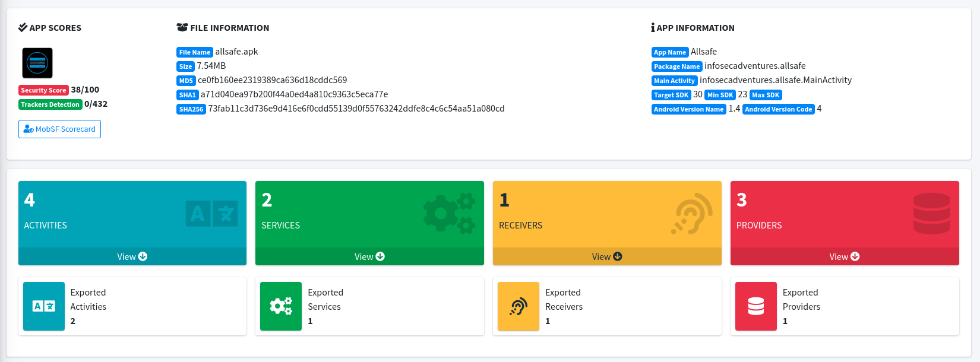Expand the Receivers View list
This screenshot has width=980, height=362.
(x=606, y=256)
